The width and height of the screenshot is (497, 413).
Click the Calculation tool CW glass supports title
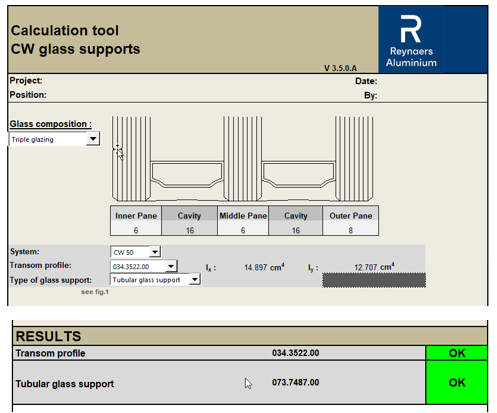[75, 40]
